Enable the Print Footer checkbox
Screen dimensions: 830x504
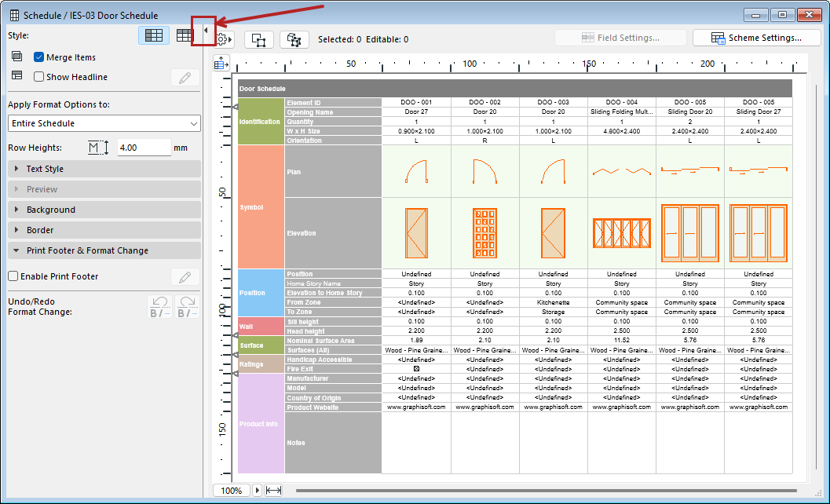[x=13, y=276]
